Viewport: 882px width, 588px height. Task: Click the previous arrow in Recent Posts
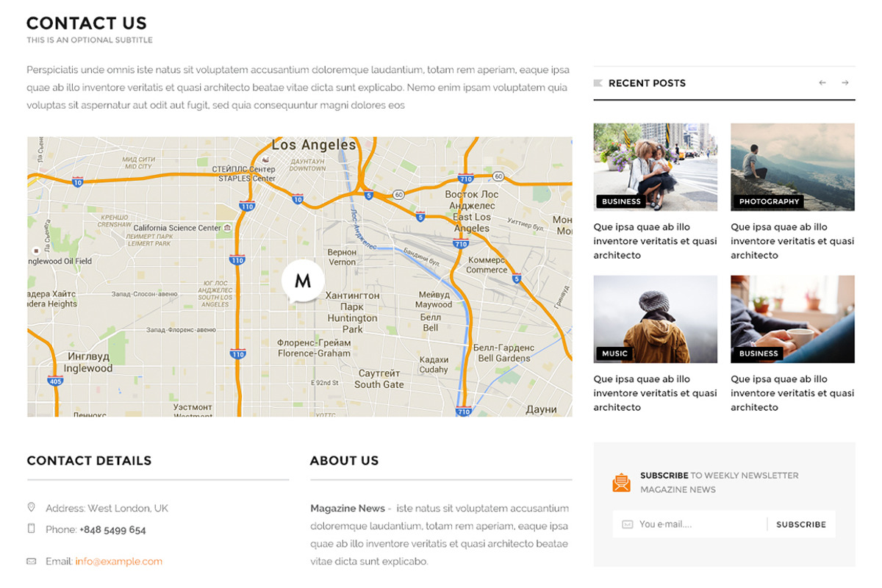822,83
